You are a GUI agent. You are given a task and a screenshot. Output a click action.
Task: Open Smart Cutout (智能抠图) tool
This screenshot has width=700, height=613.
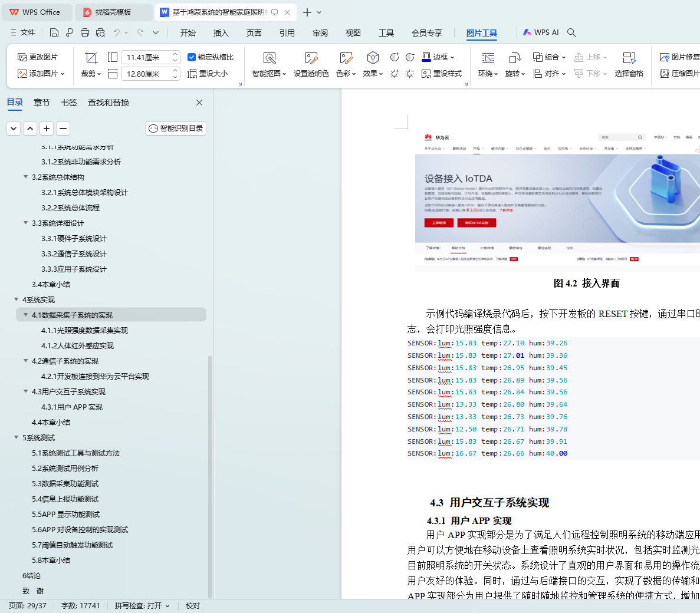click(269, 65)
